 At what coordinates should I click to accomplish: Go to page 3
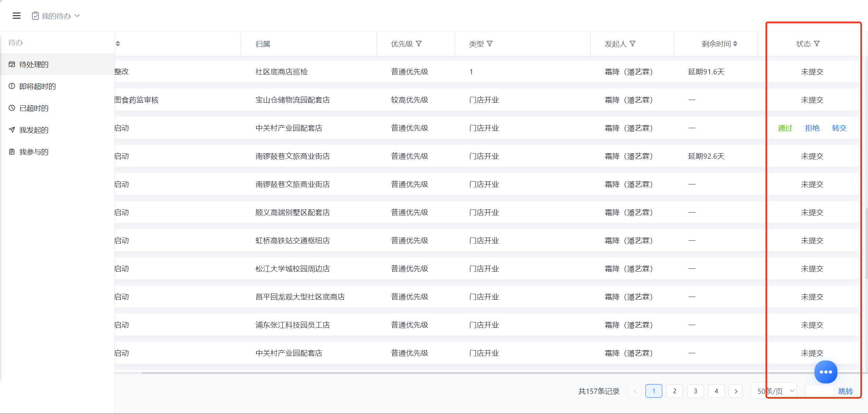pos(696,391)
